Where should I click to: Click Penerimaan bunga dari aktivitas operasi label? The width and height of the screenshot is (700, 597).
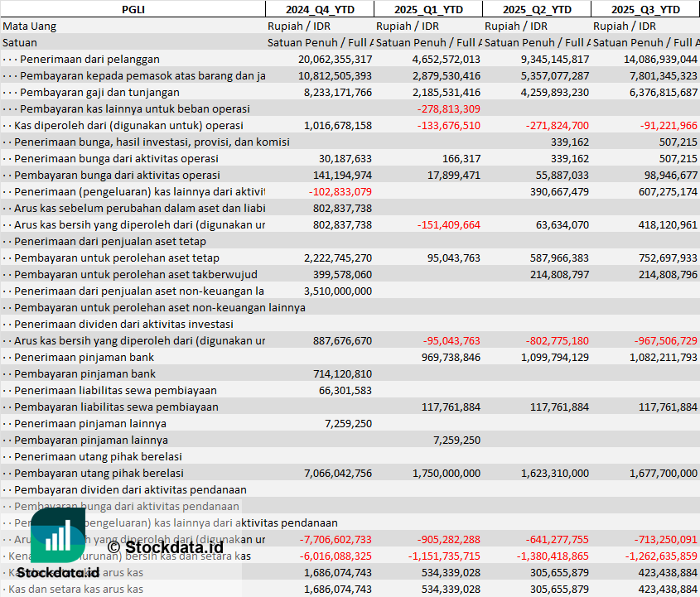116,158
